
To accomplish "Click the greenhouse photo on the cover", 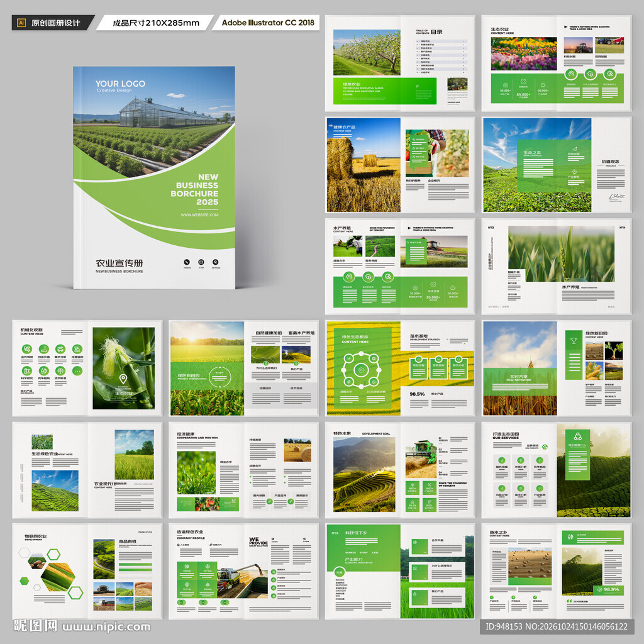I will pyautogui.click(x=154, y=123).
